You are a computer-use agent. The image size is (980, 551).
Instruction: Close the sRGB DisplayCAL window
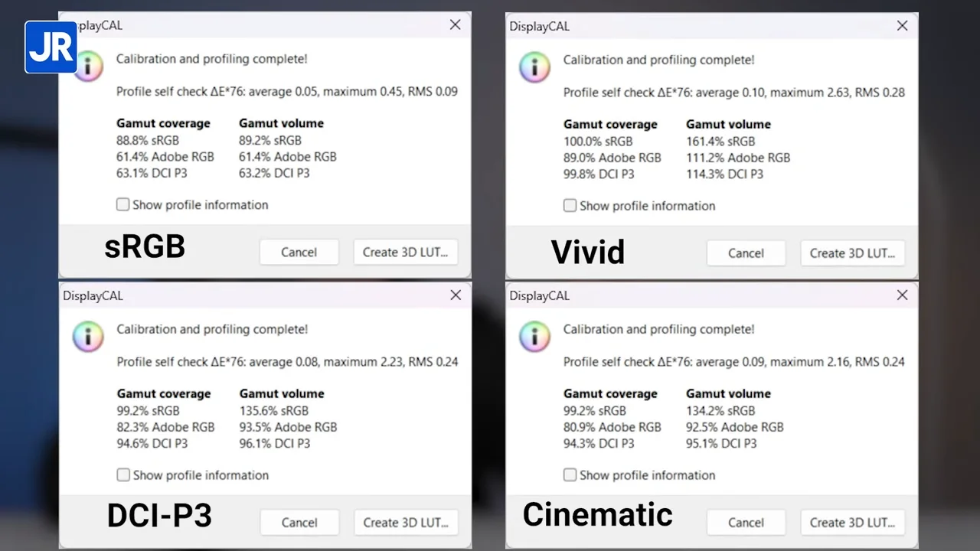pos(455,25)
